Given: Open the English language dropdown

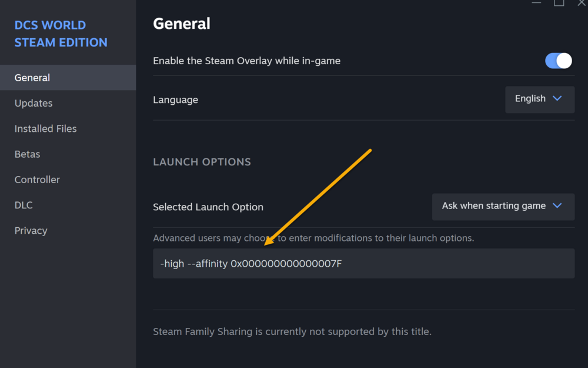Looking at the screenshot, I should click(539, 99).
